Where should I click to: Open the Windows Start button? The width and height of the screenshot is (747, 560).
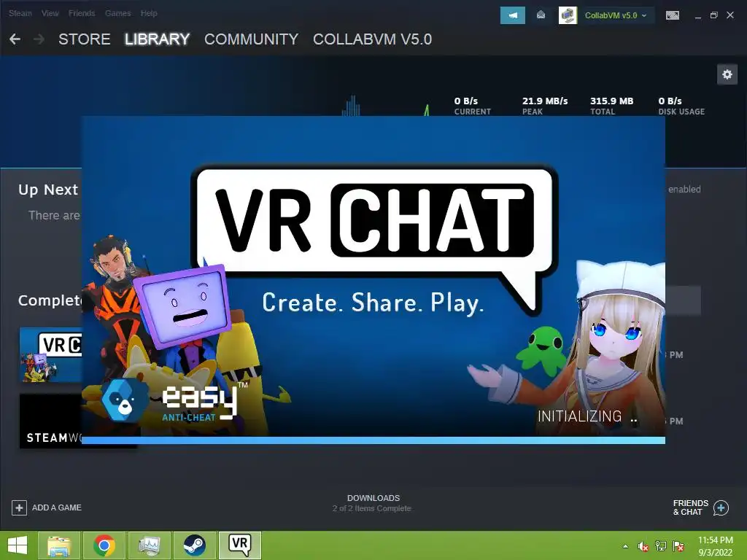(18, 545)
